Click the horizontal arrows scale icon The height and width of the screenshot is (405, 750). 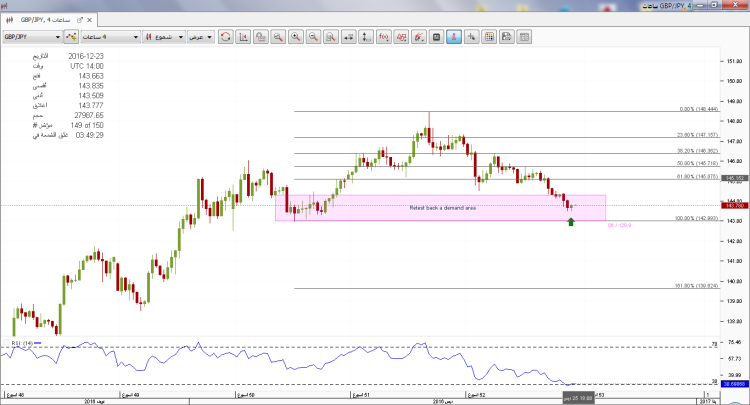point(349,37)
